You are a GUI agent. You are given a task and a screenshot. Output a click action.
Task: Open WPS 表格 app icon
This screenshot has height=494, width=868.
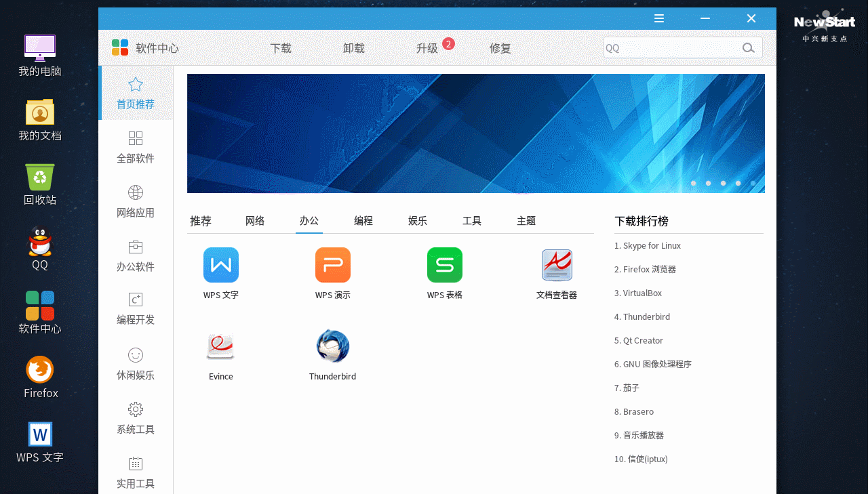[x=445, y=265]
